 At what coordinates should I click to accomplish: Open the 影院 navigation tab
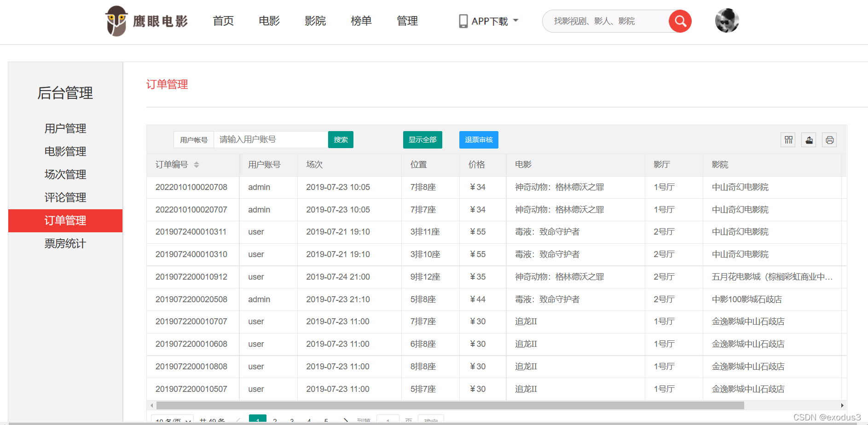tap(315, 21)
